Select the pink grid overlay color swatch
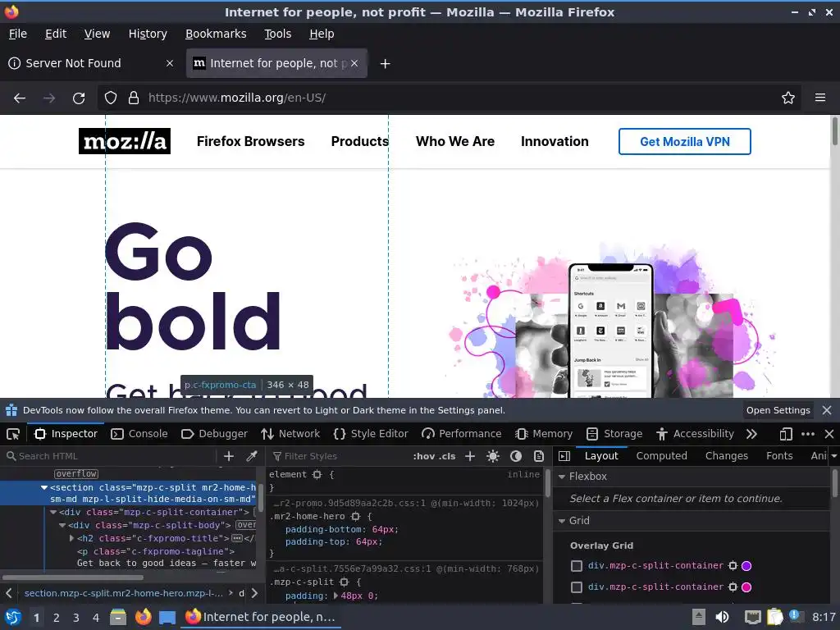The image size is (840, 630). (746, 587)
